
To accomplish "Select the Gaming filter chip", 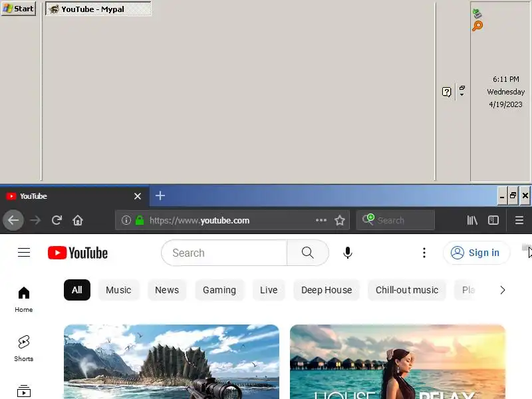I will [219, 290].
